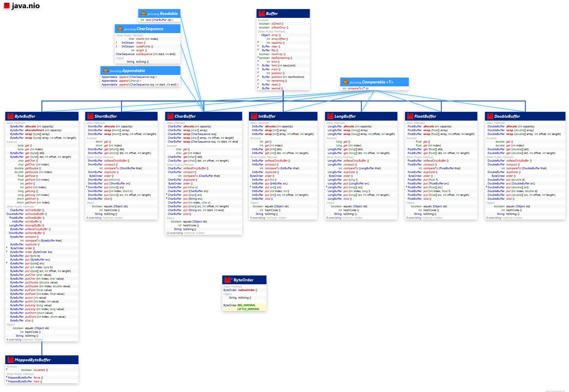Image resolution: width=569 pixels, height=392 pixels.
Task: Click wrap (CharSequence csq) in CharBuffer
Action: [x=200, y=134]
